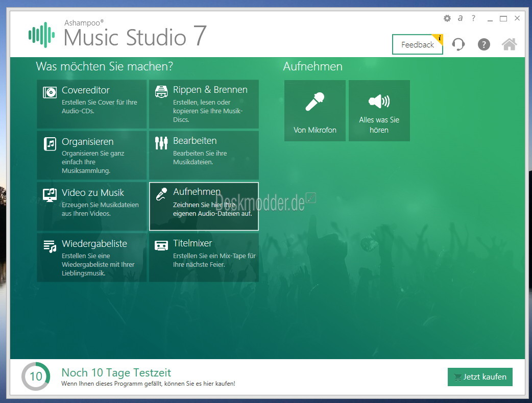
Task: Click the Bearbeiten mixer sliders icon
Action: coord(161,143)
